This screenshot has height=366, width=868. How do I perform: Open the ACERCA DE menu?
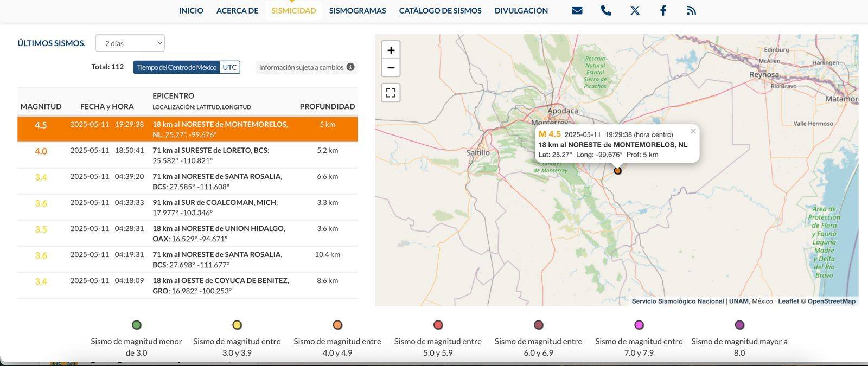(x=237, y=10)
